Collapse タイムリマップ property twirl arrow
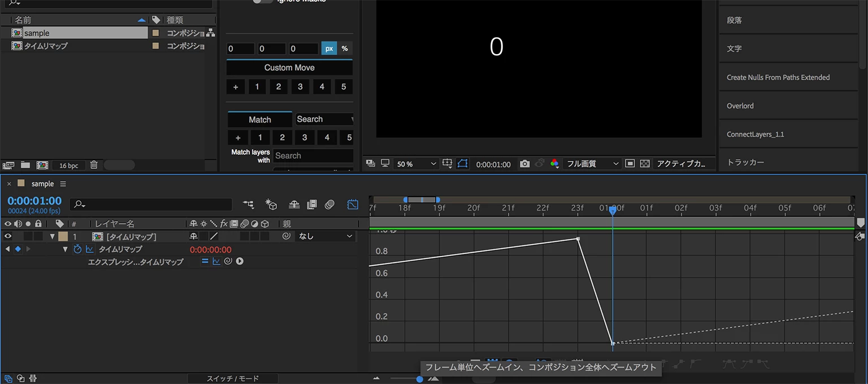Viewport: 868px width, 384px height. pyautogui.click(x=65, y=249)
